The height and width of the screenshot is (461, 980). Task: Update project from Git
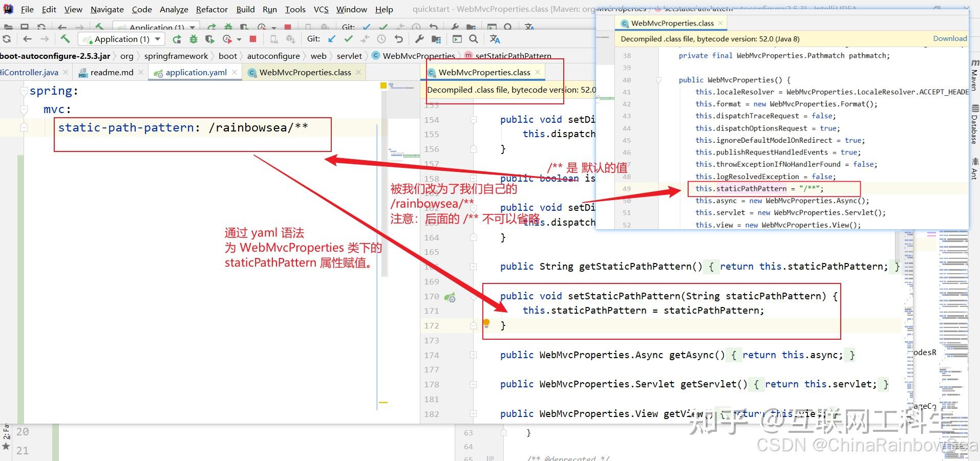331,38
